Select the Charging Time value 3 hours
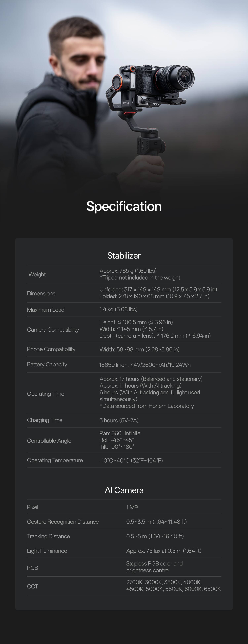Image resolution: width=248 pixels, height=644 pixels. [x=119, y=420]
